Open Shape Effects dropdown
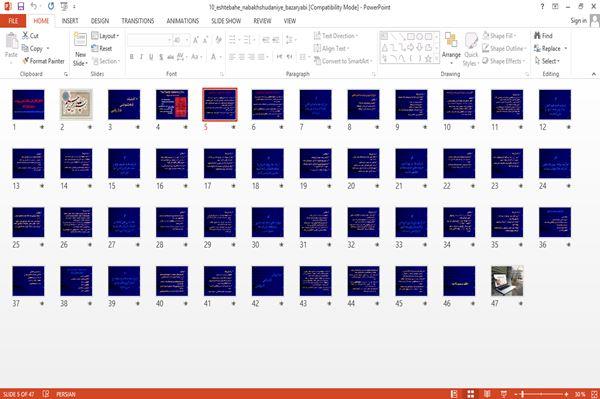The image size is (600, 399). click(x=504, y=61)
